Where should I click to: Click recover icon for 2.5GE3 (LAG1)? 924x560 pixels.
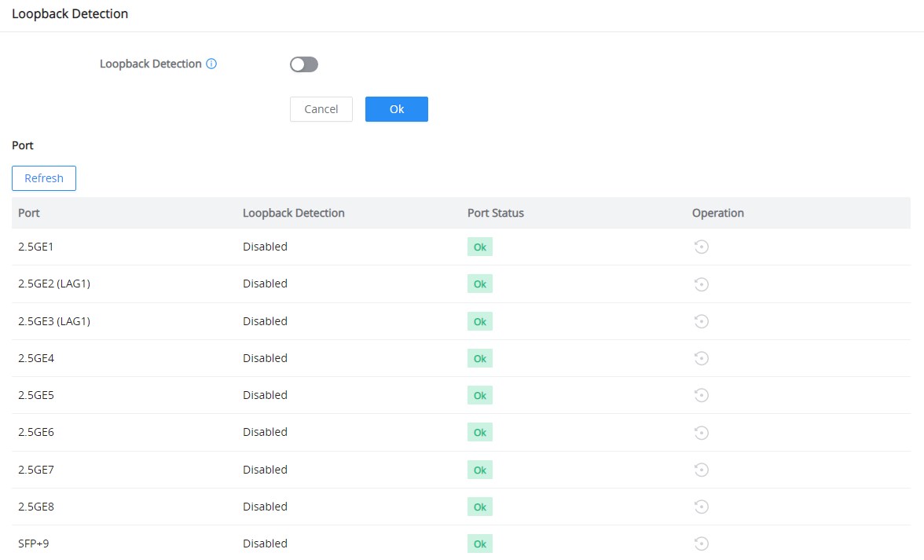coord(701,321)
